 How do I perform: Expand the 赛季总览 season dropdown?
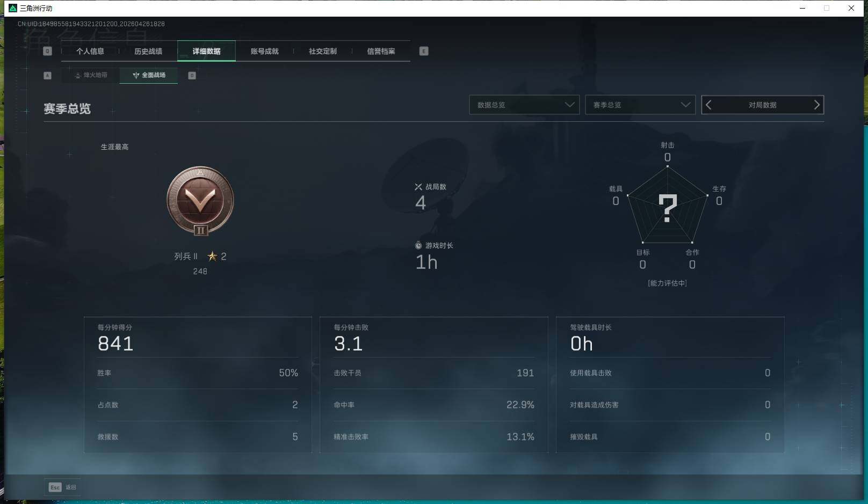pyautogui.click(x=640, y=105)
